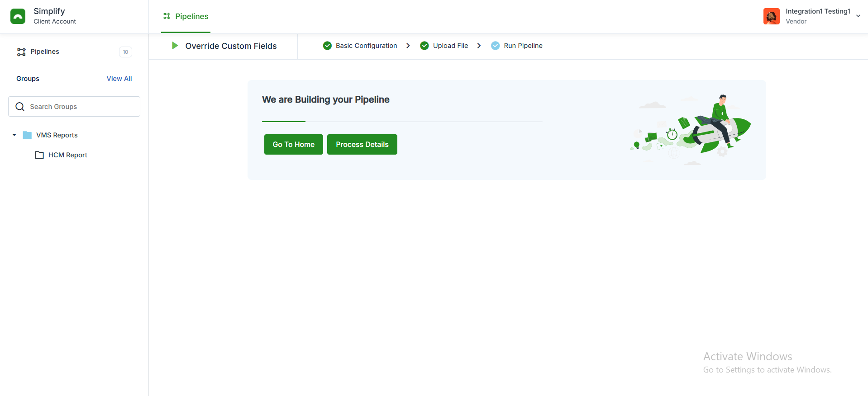
Task: Click the search magnifier icon
Action: pyautogui.click(x=20, y=107)
